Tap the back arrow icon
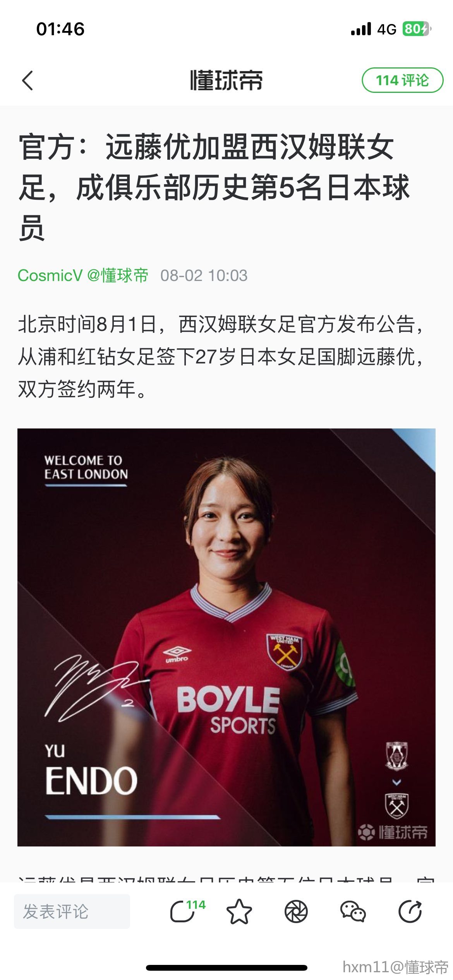Image resolution: width=453 pixels, height=980 pixels. (27, 81)
